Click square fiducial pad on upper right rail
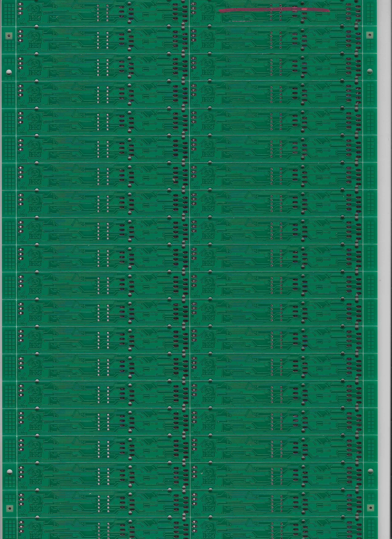392x539 pixels. click(370, 35)
